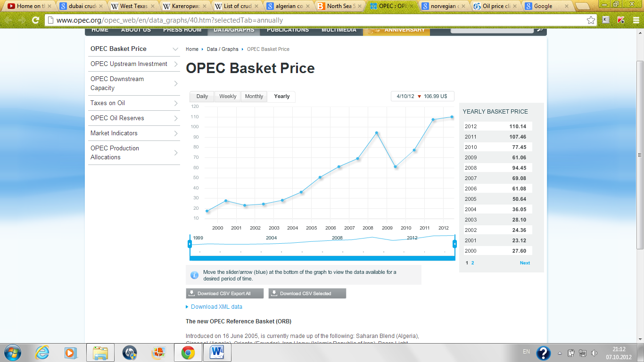Open a new Chrome tab
The height and width of the screenshot is (362, 644).
[584, 6]
